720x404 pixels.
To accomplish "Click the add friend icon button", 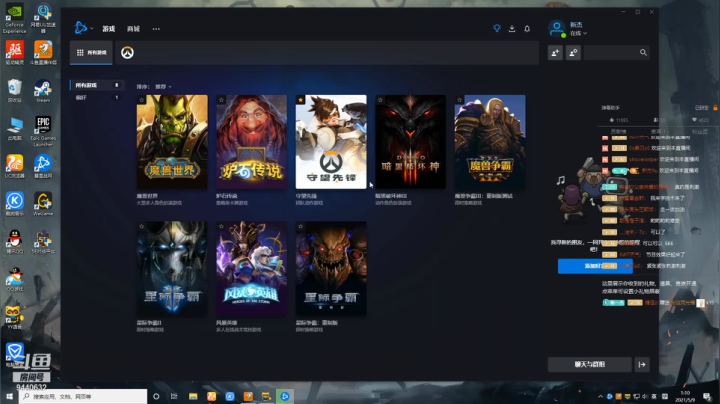I will pos(555,53).
